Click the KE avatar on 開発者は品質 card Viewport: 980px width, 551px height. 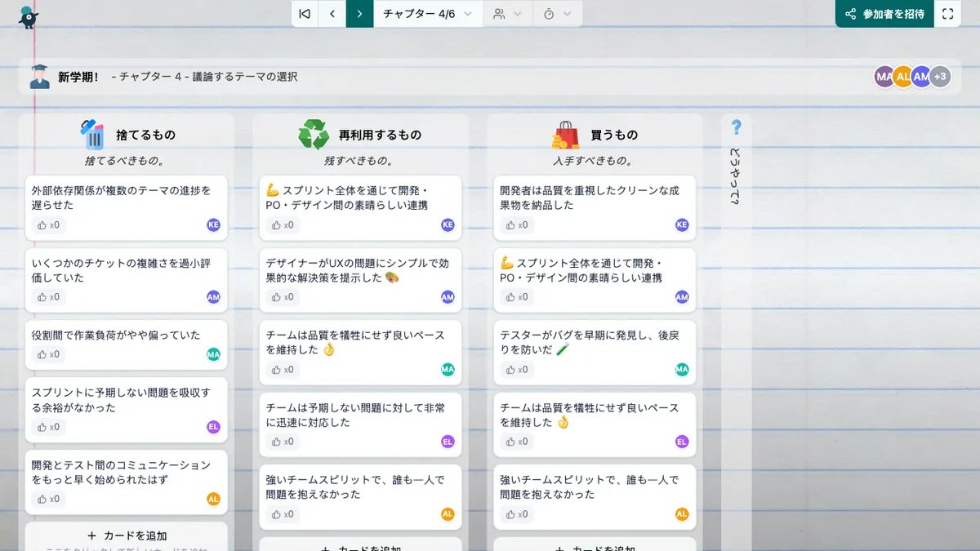coord(682,225)
